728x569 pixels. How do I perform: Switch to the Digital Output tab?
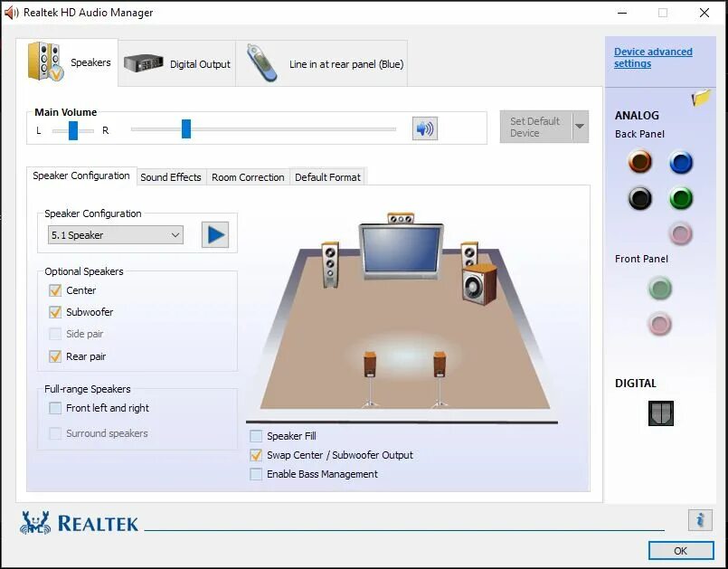point(177,63)
